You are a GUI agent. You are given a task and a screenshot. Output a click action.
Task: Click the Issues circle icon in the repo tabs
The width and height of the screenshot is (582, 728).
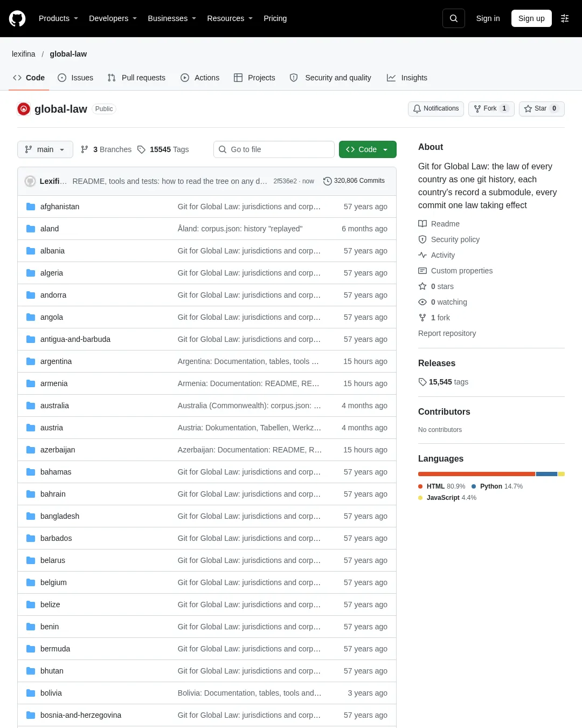[x=62, y=78]
